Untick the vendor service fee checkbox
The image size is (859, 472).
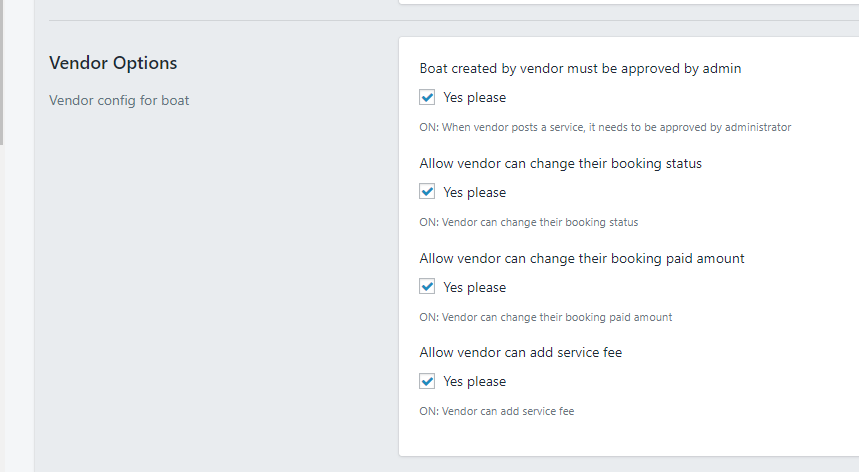427,381
